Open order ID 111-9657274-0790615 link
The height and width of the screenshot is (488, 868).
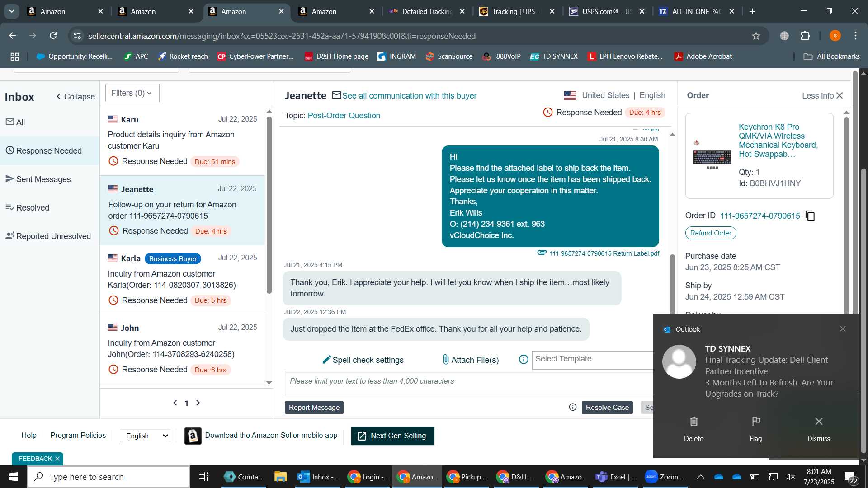point(760,216)
